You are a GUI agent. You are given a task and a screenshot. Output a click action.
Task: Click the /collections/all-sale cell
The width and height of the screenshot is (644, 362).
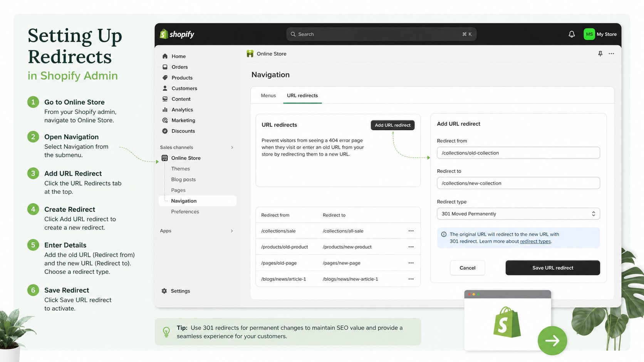343,231
